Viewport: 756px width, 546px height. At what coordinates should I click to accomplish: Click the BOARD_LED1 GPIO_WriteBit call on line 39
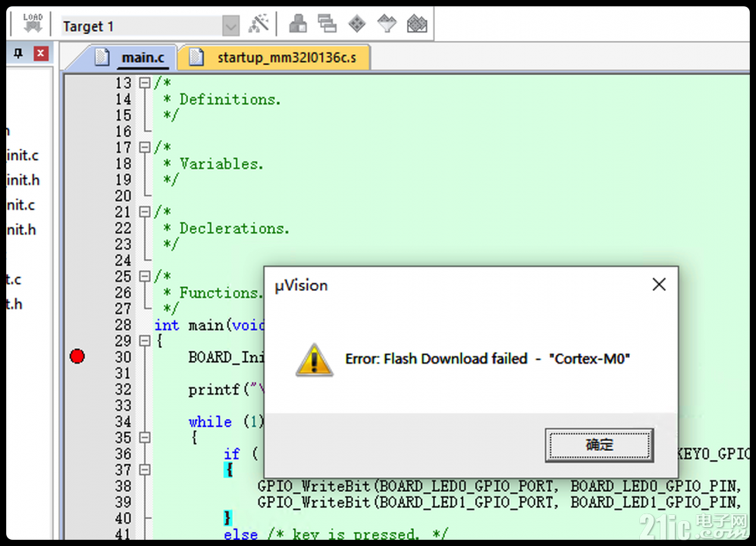point(498,503)
